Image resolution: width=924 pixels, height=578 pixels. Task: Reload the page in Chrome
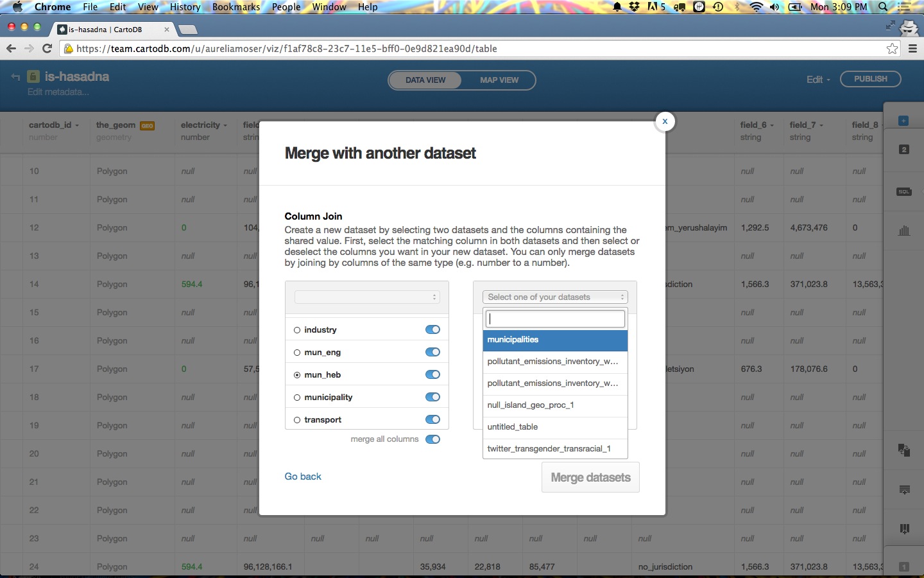pyautogui.click(x=47, y=49)
